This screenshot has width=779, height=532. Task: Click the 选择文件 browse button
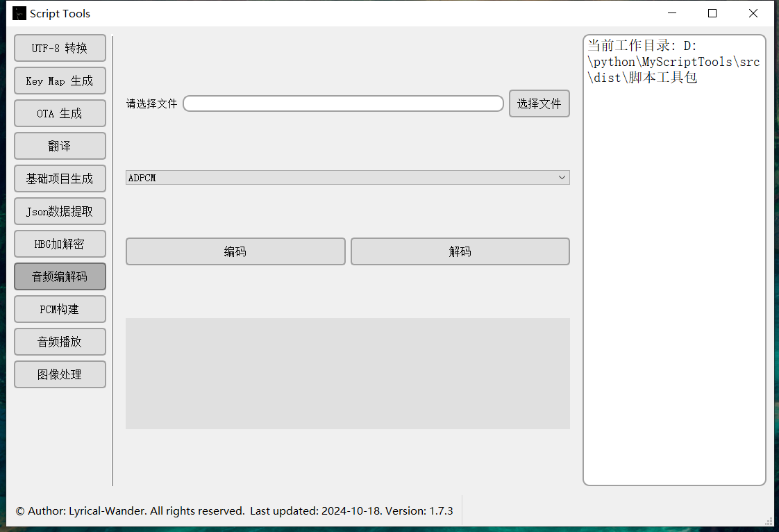tap(539, 103)
